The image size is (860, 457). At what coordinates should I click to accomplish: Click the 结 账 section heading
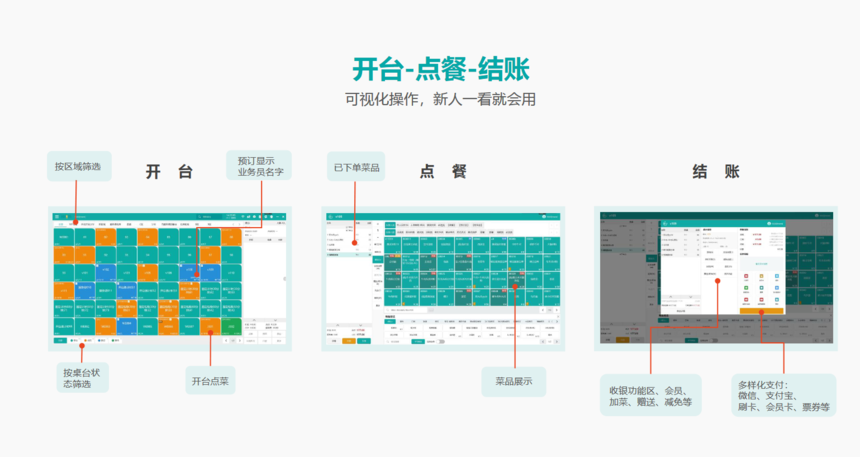click(x=716, y=172)
